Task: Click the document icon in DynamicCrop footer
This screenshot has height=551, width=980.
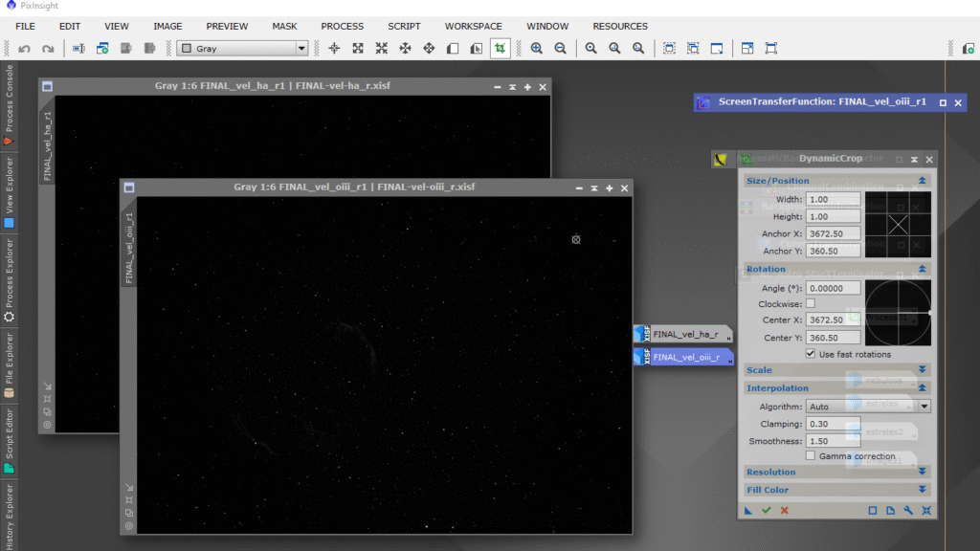Action: coord(891,511)
